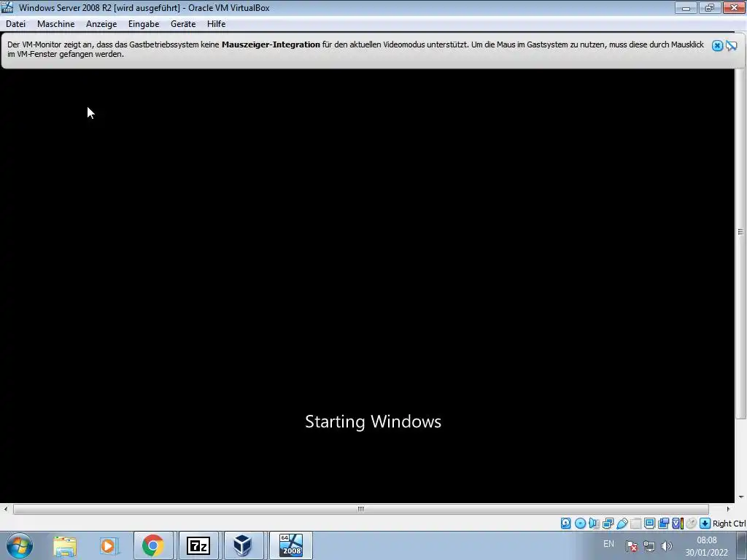This screenshot has height=560, width=747.
Task: Open the Maschine menu
Action: 55,24
